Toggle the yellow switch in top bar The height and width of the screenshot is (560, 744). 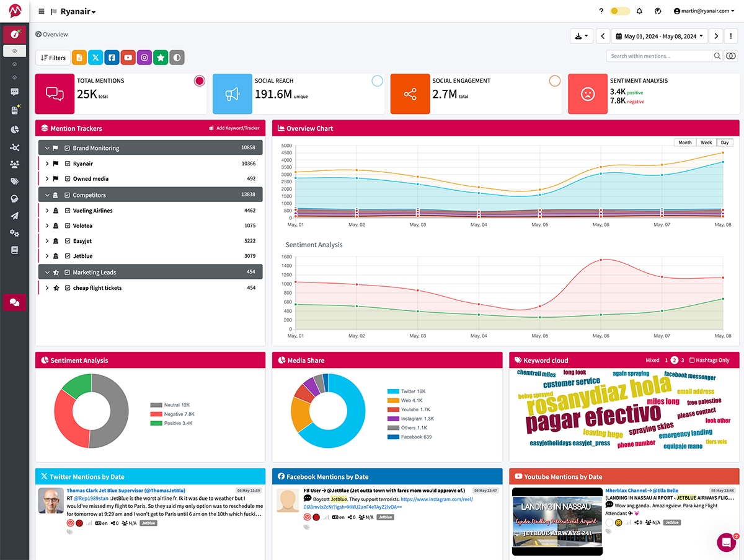click(620, 11)
